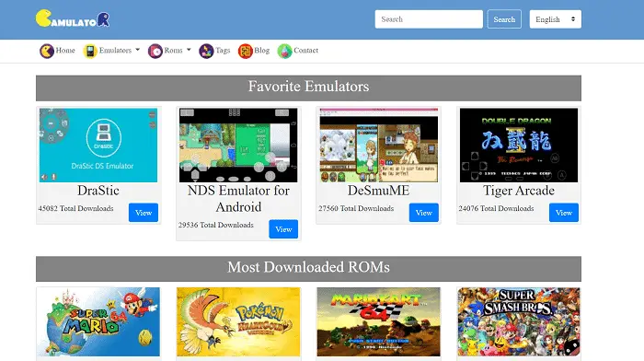Click the 45082 Total Downloads text
644x361 pixels.
[x=76, y=208]
